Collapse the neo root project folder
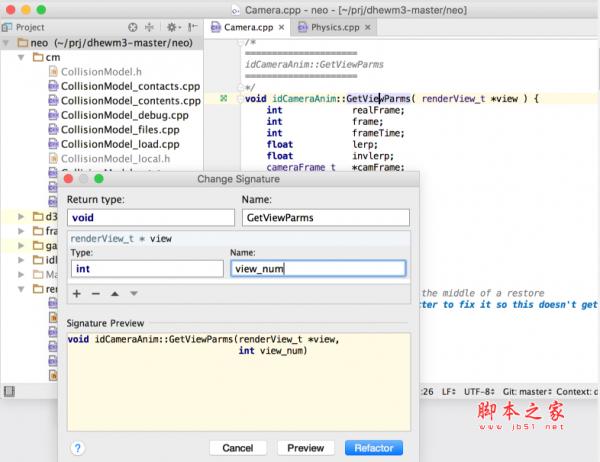The width and height of the screenshot is (600, 462). click(8, 44)
